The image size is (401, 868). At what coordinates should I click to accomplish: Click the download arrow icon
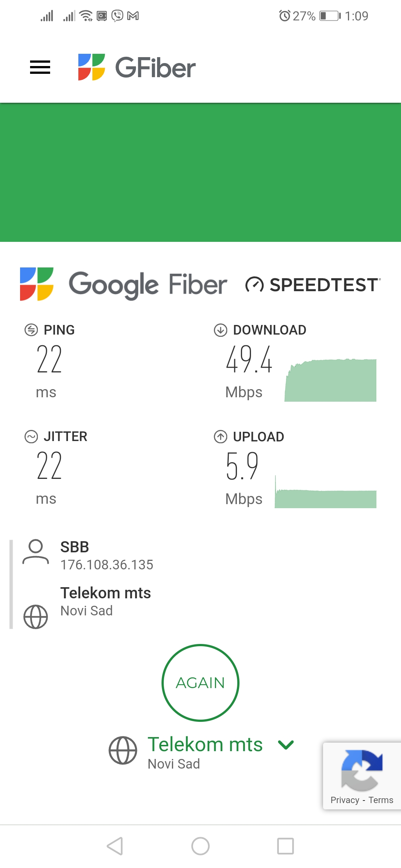tap(221, 330)
